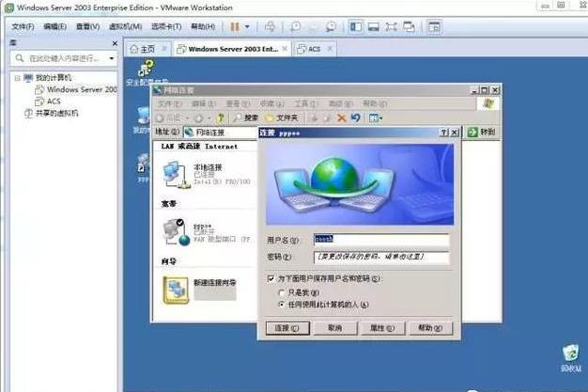Click the question mark help icon in dialog title
588x392 pixels.
[443, 133]
